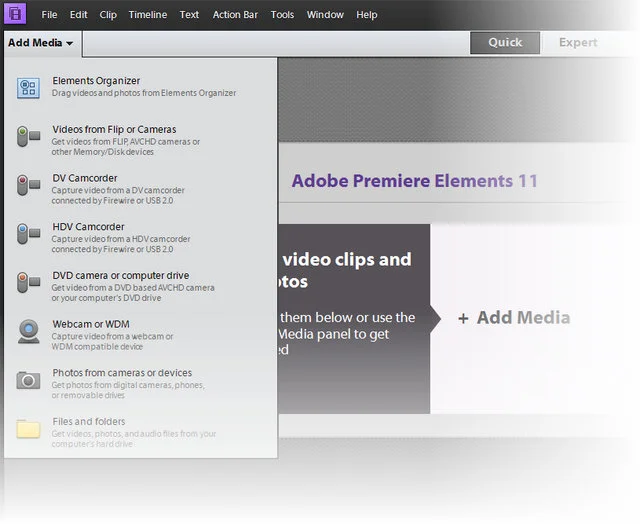Click 'Capture video from a webcam' description text

[x=112, y=342]
